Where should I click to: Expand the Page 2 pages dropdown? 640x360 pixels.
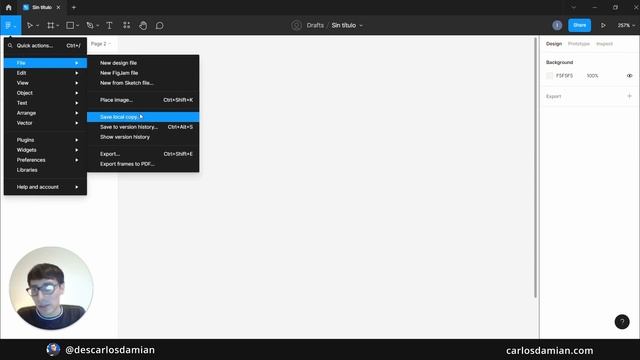(101, 44)
